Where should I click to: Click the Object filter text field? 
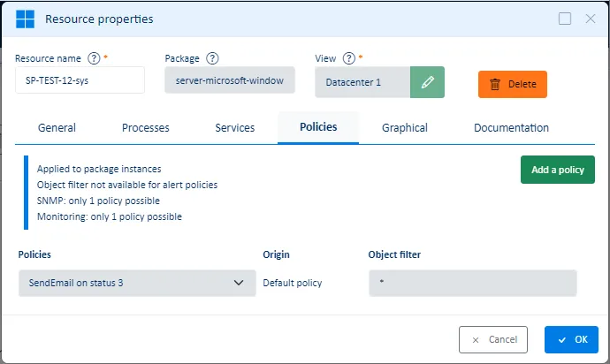472,283
